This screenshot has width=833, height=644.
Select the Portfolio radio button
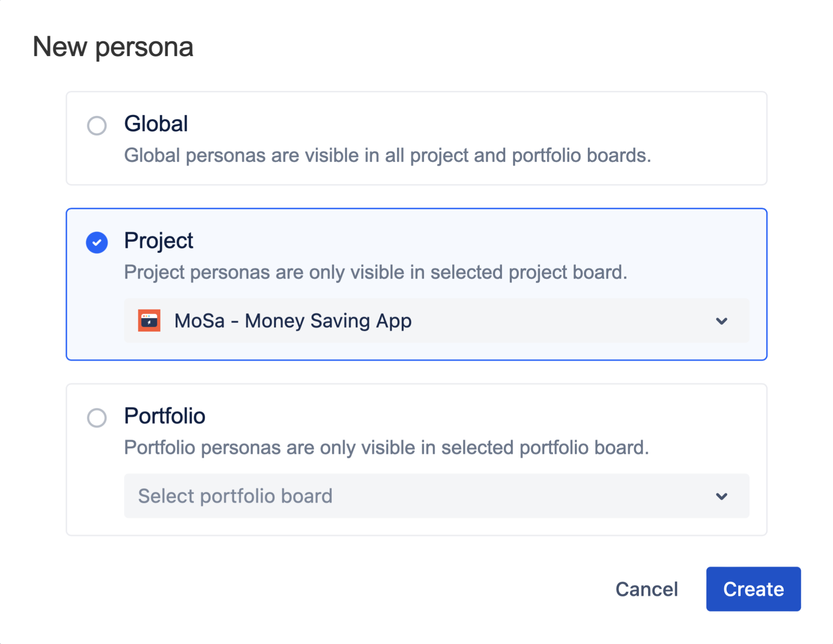97,418
